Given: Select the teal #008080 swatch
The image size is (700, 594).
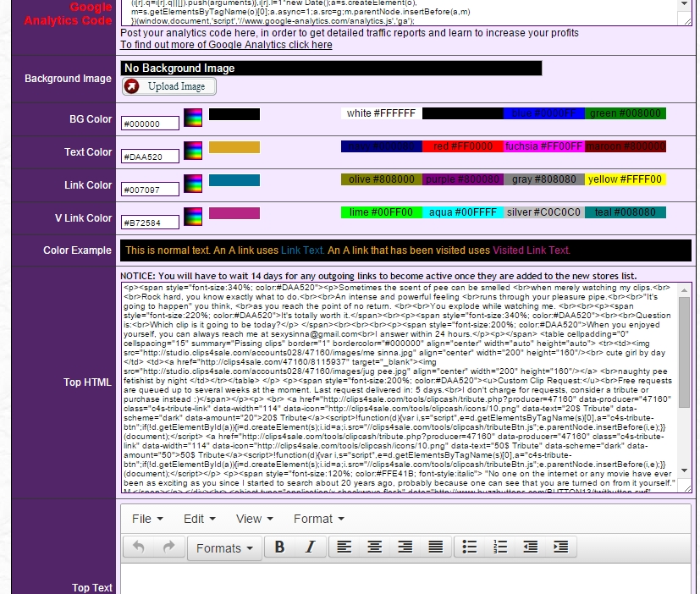Looking at the screenshot, I should pos(625,212).
